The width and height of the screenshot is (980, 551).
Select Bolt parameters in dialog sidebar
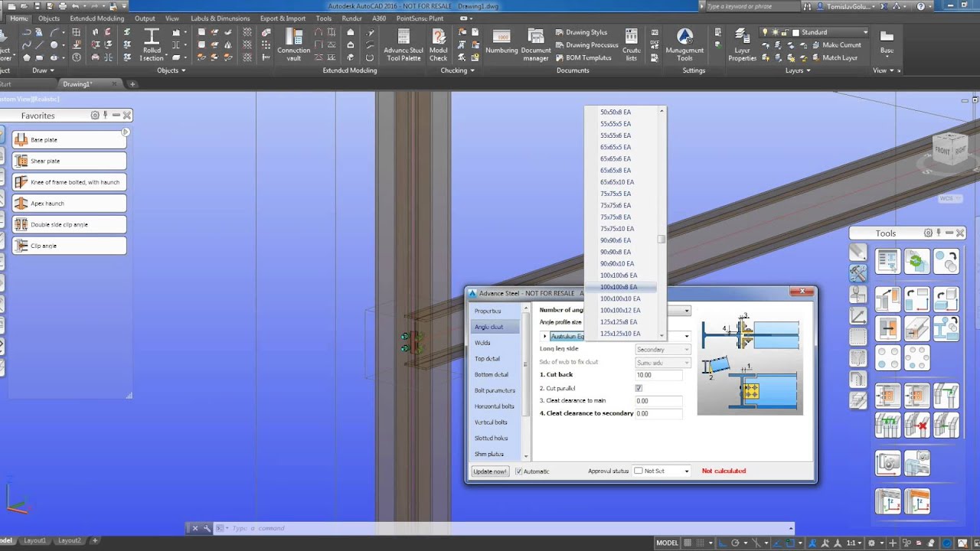pyautogui.click(x=495, y=390)
